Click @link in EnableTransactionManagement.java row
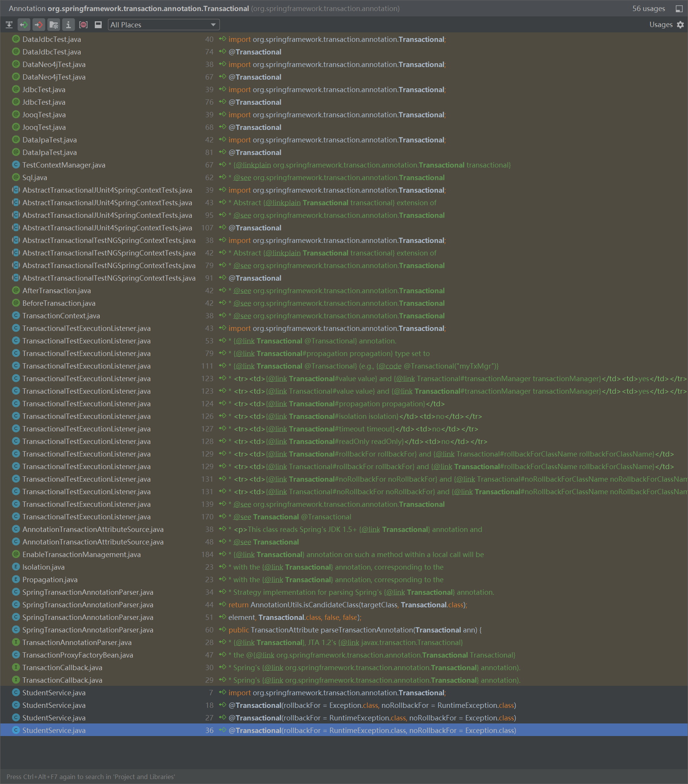 pyautogui.click(x=245, y=554)
